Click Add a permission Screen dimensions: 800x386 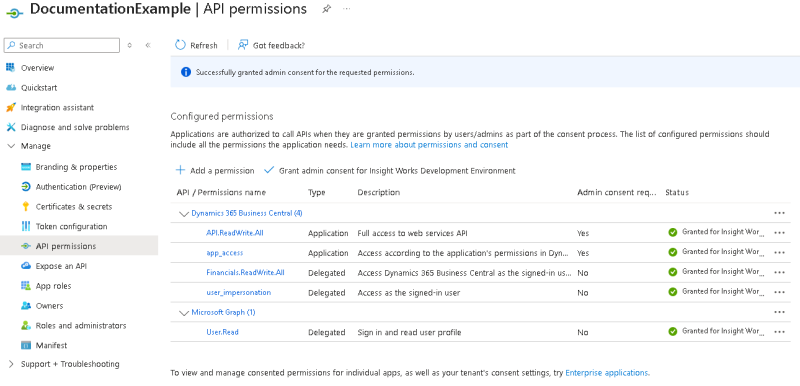click(x=215, y=170)
